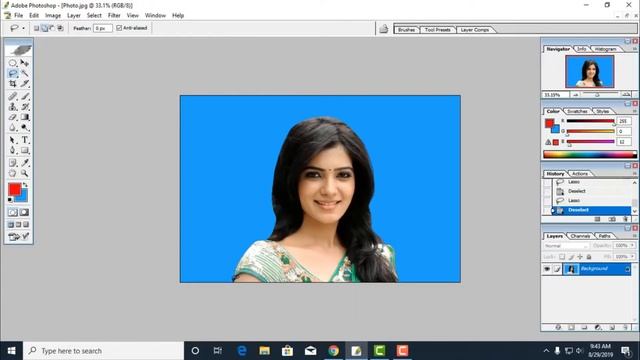Select the highlighted Deselect history state
Viewport: 640px width, 360px height.
(591, 210)
